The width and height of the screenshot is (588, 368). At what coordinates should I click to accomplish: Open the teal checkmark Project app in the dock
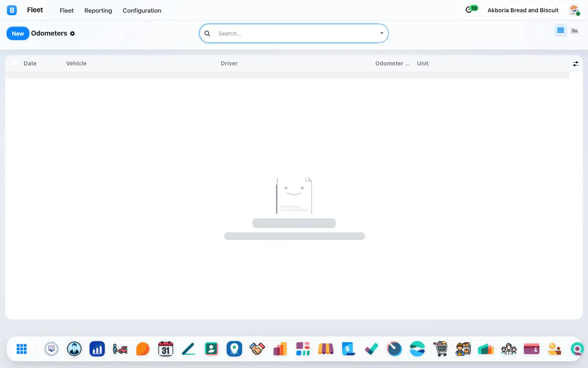coord(372,349)
